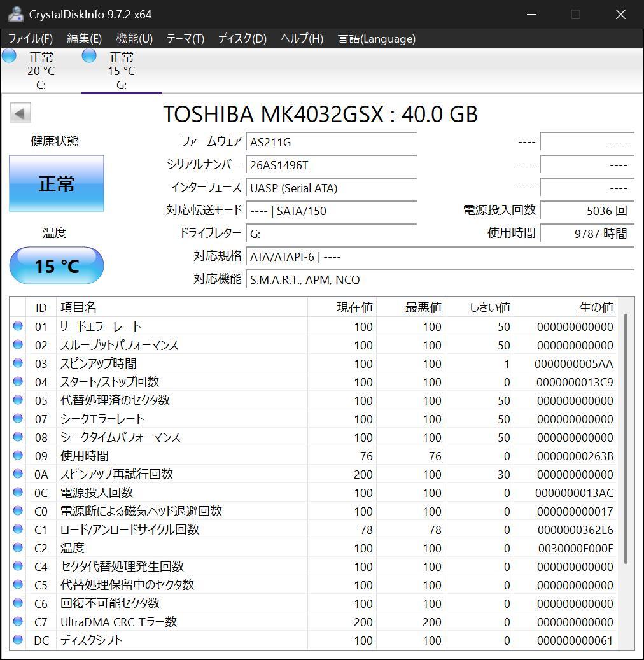
Task: Open the テーマ(T) menu
Action: coord(185,39)
